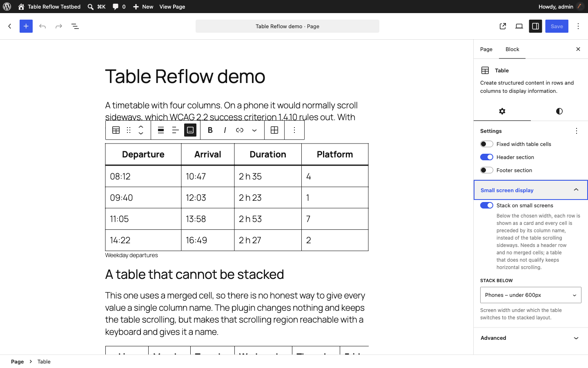
Task: Toggle the settings sidebar panel icon
Action: click(x=535, y=26)
